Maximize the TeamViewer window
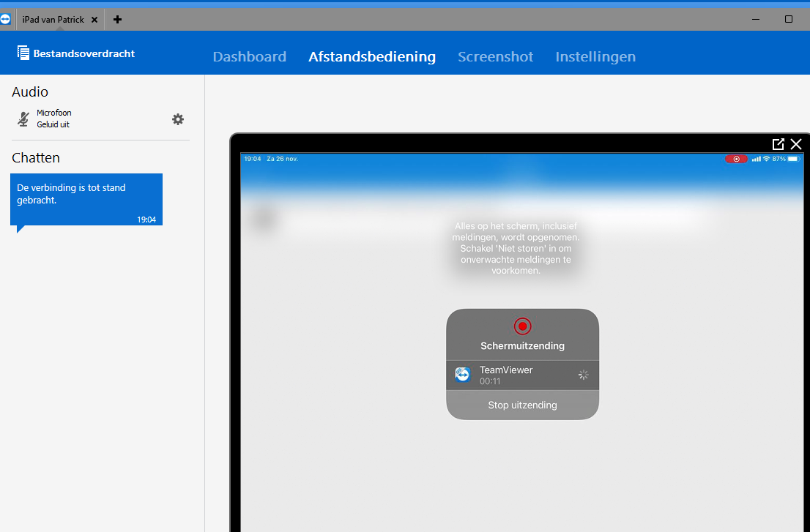810x532 pixels. (x=788, y=20)
